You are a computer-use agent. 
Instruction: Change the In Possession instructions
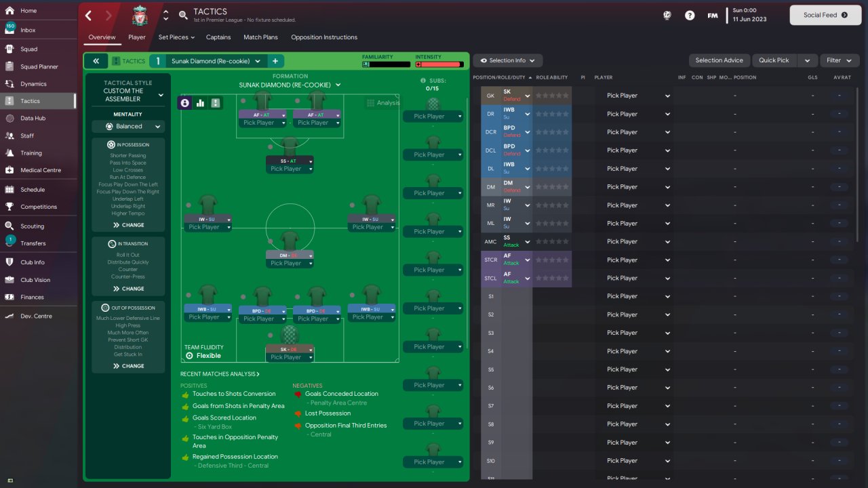pyautogui.click(x=128, y=225)
